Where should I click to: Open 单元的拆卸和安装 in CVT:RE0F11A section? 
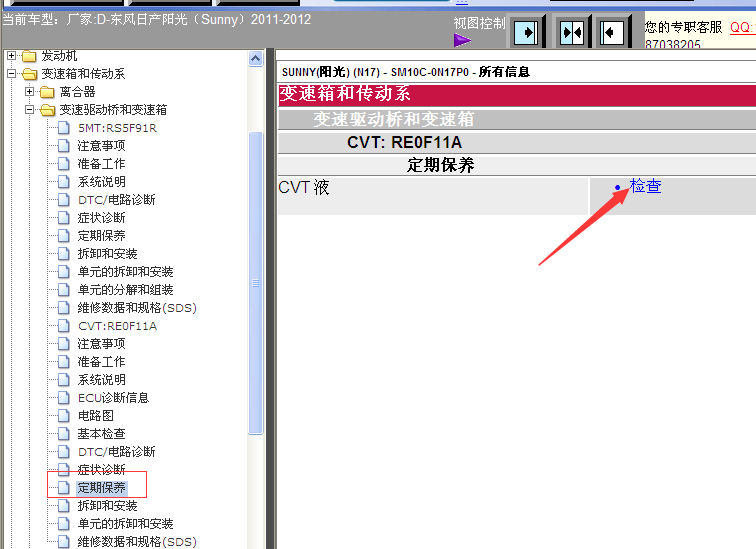(x=125, y=523)
